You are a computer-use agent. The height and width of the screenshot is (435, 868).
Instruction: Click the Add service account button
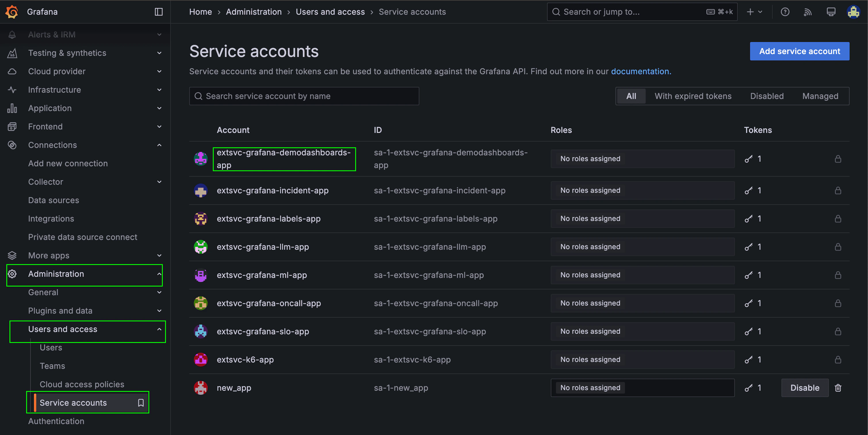click(799, 51)
